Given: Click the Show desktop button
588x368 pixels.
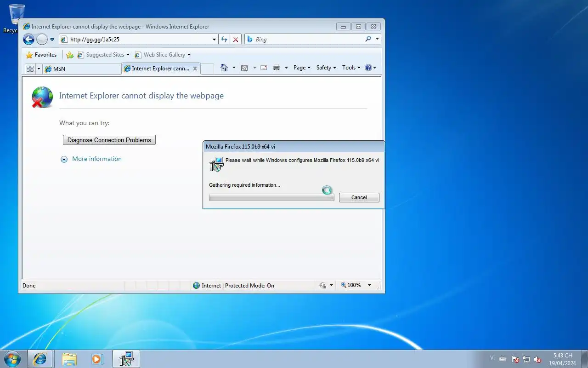Looking at the screenshot, I should [584, 359].
